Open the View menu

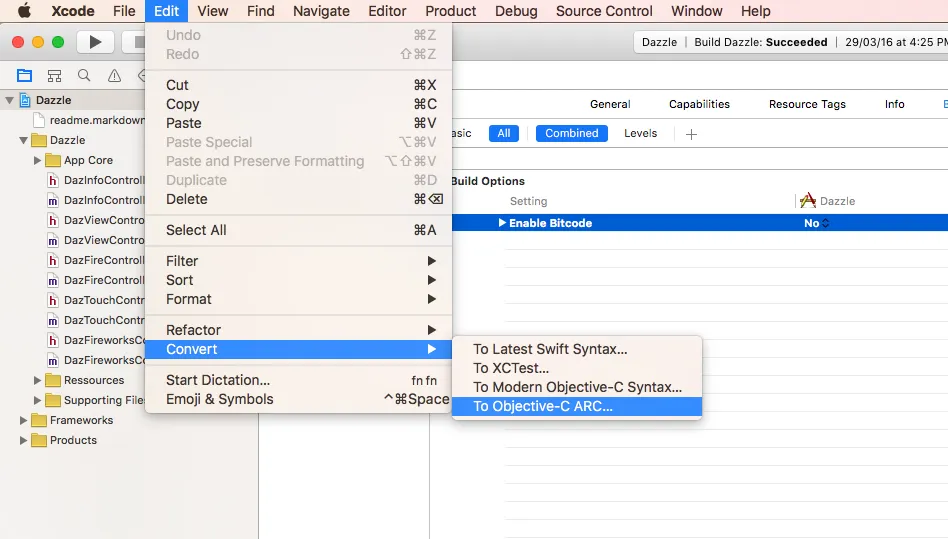(212, 11)
